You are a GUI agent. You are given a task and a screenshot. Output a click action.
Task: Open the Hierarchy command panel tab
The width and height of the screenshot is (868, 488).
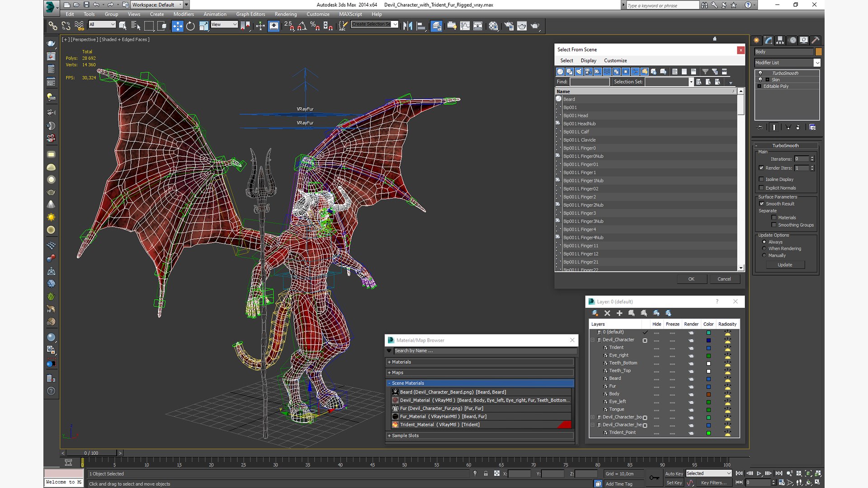tap(780, 40)
